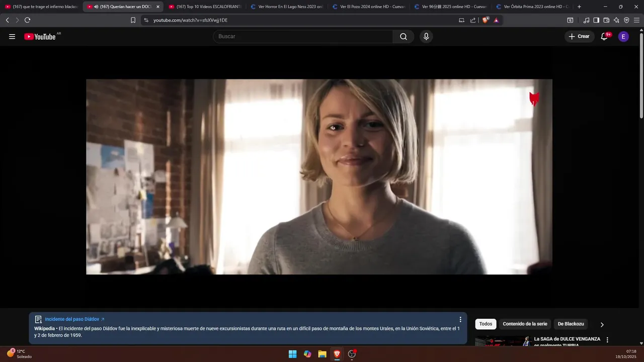Click the video player frame
This screenshot has width=644, height=362.
click(319, 176)
